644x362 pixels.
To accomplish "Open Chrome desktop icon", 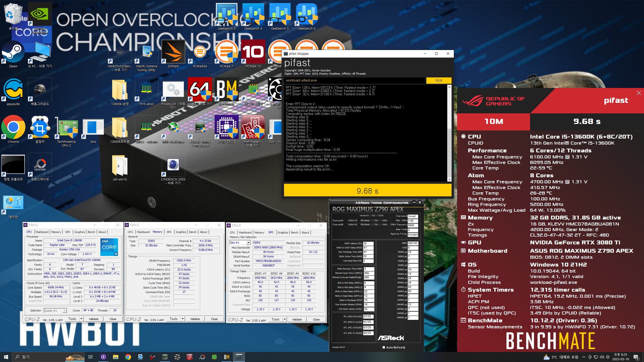I will coord(13,129).
